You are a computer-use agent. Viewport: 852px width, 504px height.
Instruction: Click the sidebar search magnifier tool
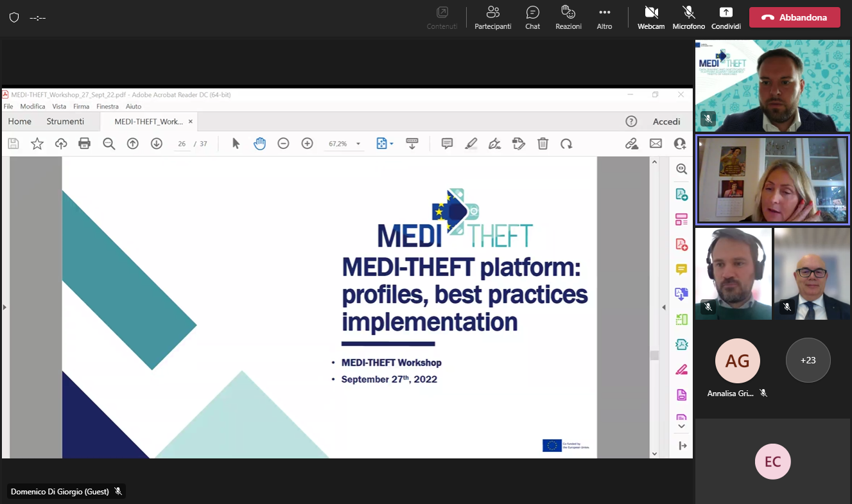(x=681, y=169)
